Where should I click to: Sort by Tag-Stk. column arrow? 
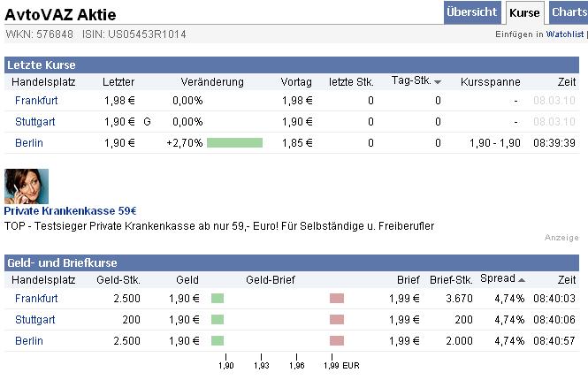click(x=438, y=82)
